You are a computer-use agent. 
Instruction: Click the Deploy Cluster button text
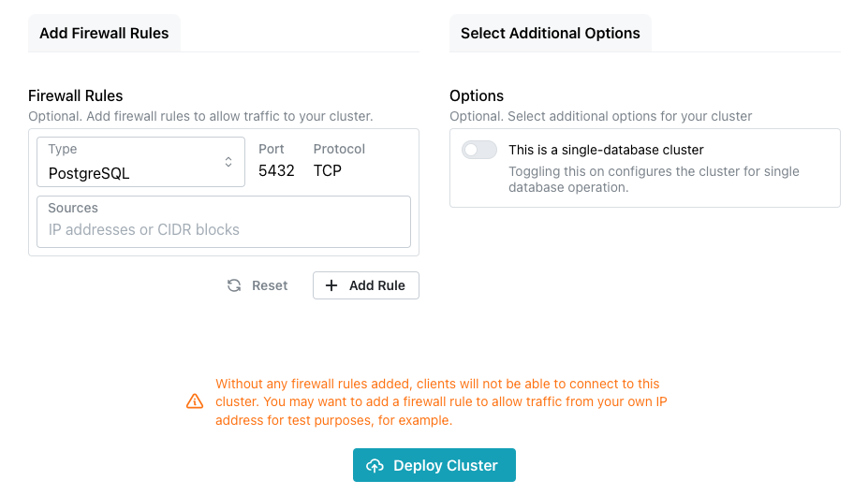[446, 466]
